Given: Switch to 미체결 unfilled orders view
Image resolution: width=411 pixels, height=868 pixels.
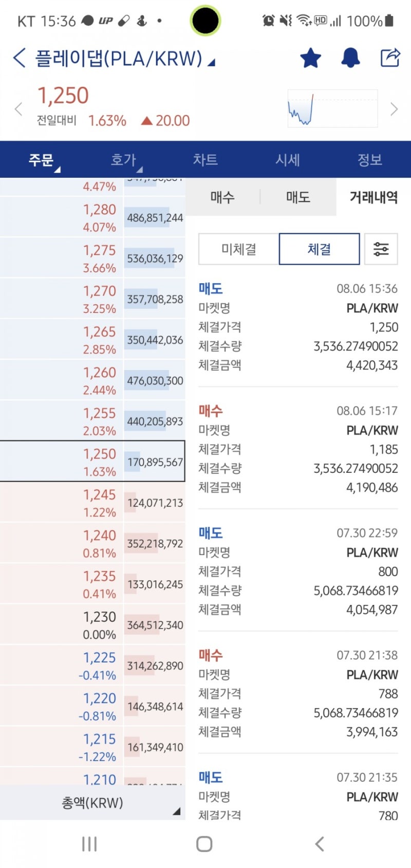Looking at the screenshot, I should pyautogui.click(x=239, y=249).
